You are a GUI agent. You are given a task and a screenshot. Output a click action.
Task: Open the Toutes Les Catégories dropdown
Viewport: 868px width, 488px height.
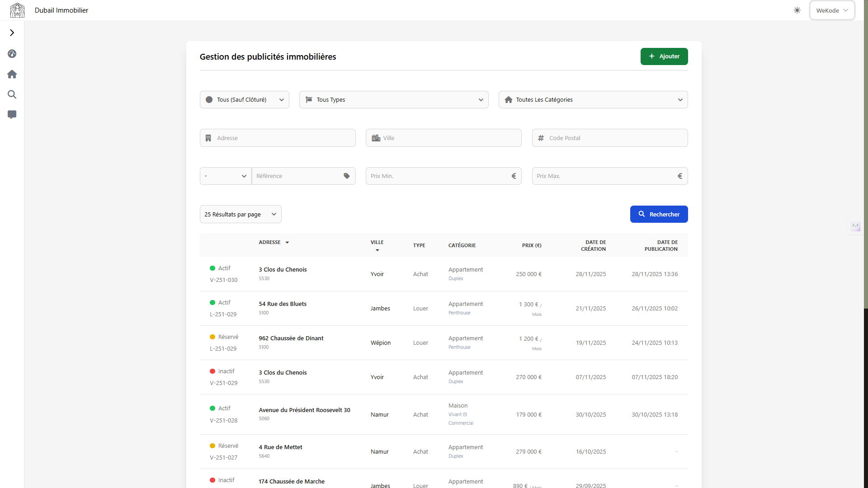[x=593, y=99]
